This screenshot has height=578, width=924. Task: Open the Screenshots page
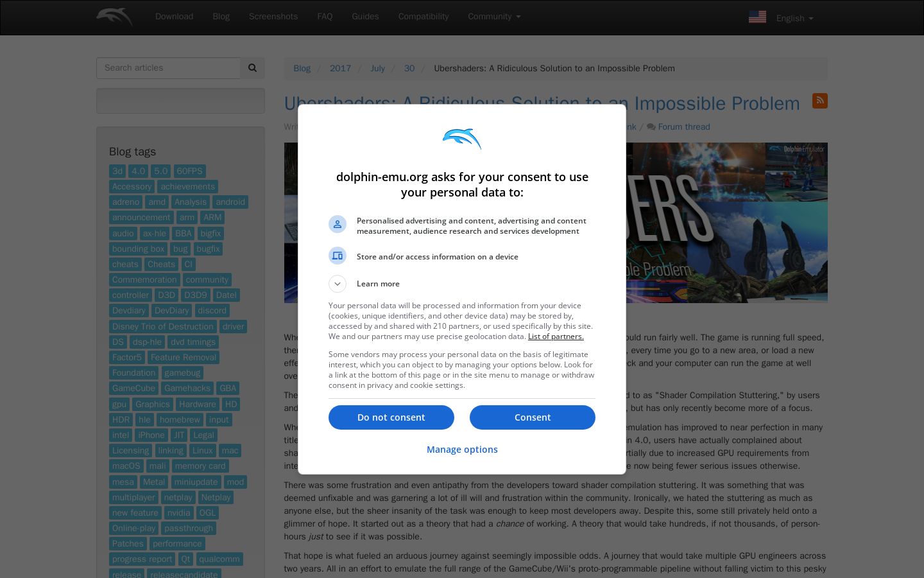(273, 17)
